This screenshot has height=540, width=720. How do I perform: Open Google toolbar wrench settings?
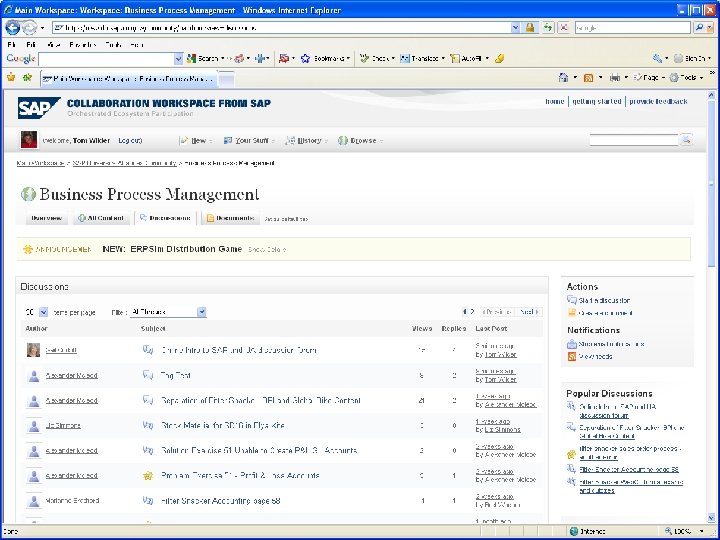[658, 58]
